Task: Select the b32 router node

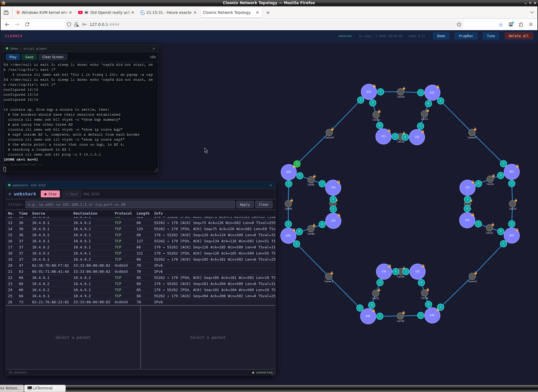Action: click(x=368, y=316)
